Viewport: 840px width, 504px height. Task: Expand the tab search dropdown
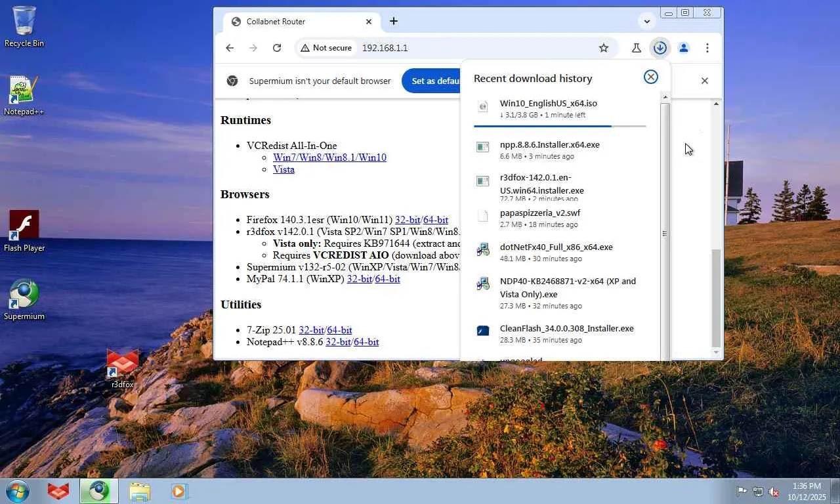(647, 21)
